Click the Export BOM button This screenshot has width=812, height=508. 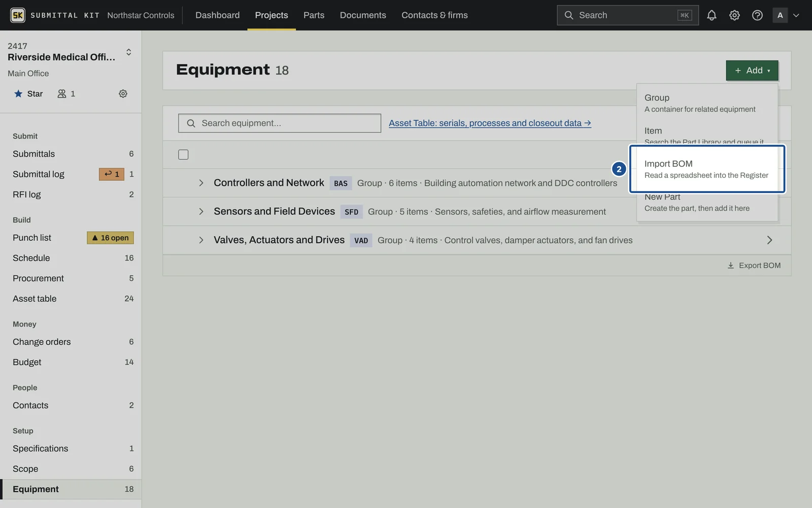(754, 265)
